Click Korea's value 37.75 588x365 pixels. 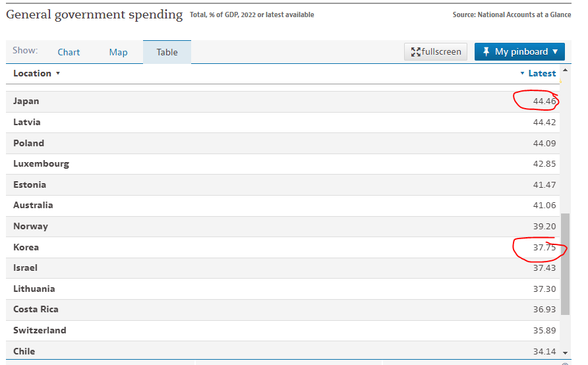pyautogui.click(x=544, y=247)
